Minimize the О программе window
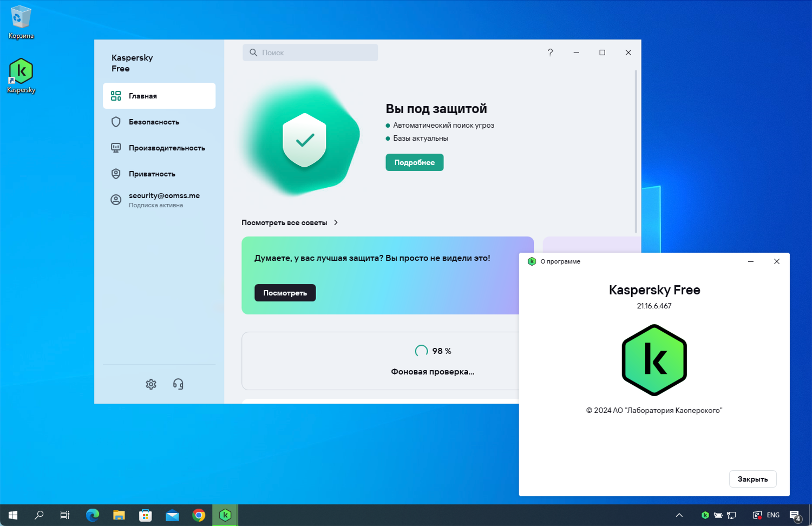 coord(751,261)
